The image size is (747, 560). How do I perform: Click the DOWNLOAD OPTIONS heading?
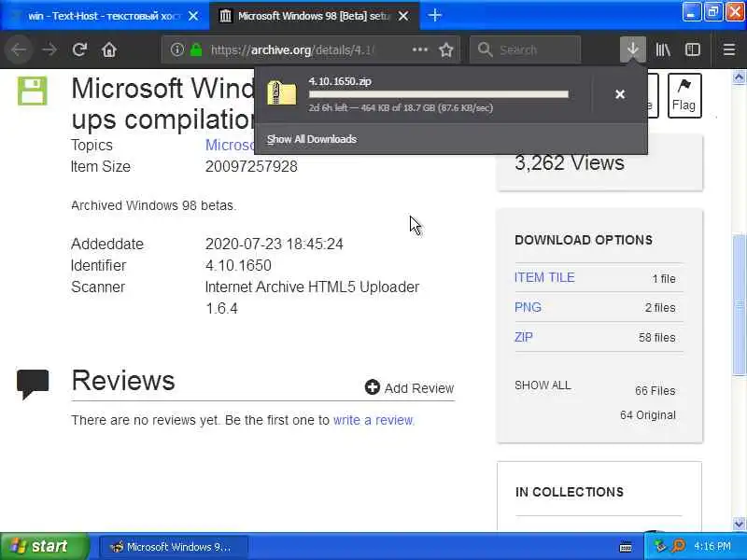pos(584,240)
